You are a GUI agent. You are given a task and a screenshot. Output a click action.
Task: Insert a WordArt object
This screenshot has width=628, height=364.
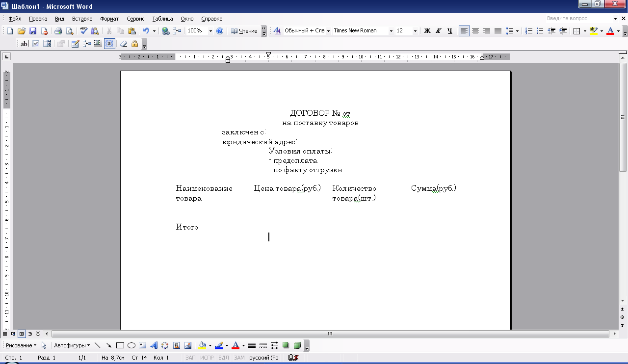154,345
